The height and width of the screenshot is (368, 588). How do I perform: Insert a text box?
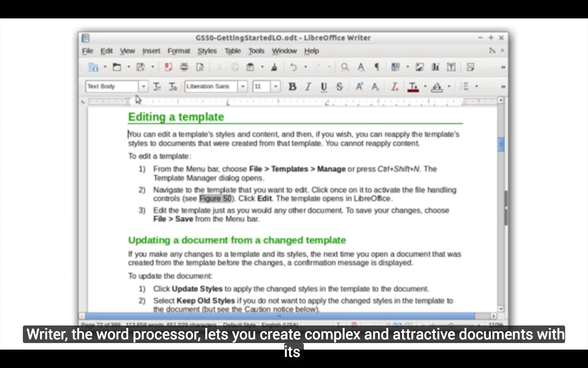click(451, 67)
